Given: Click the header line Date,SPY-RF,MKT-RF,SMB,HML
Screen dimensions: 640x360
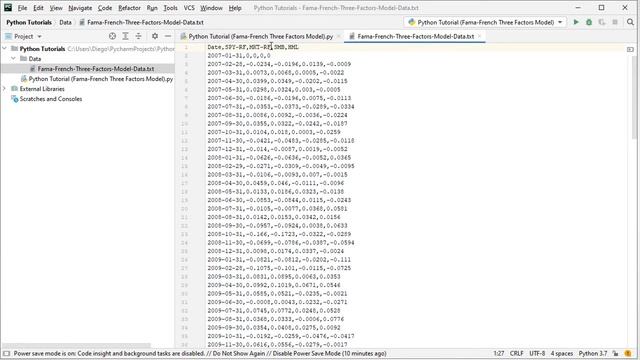Looking at the screenshot, I should [253, 47].
